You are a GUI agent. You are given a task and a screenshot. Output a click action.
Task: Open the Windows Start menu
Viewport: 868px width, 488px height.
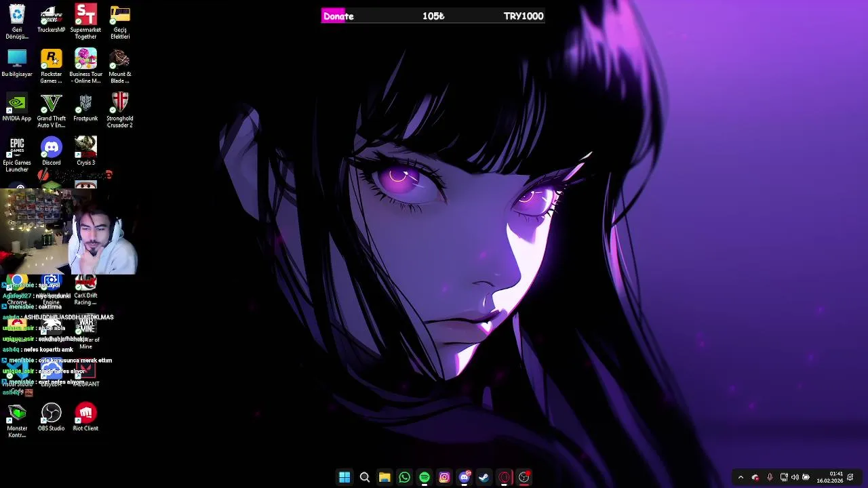point(344,477)
